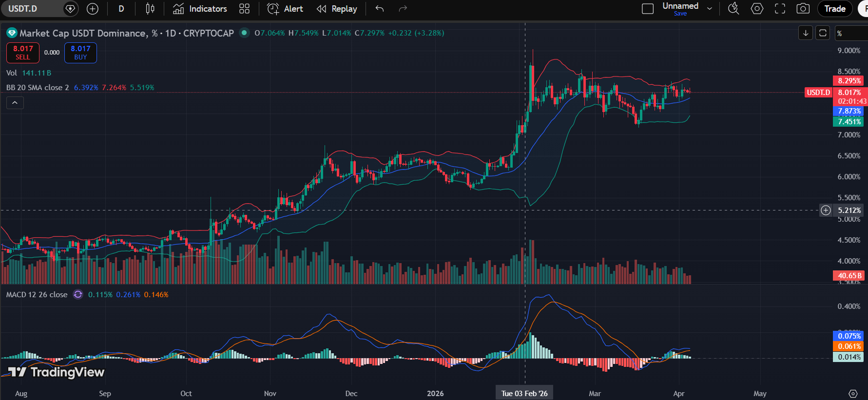The height and width of the screenshot is (400, 868).
Task: Take a chart snapshot with camera icon
Action: click(803, 9)
